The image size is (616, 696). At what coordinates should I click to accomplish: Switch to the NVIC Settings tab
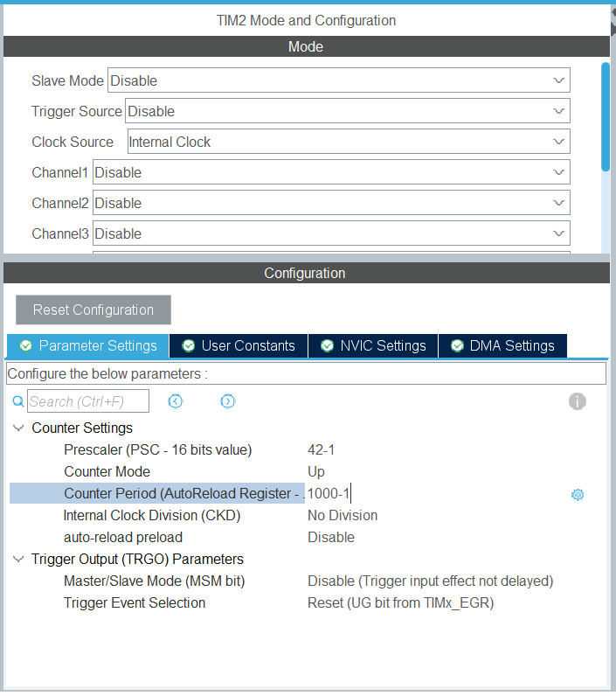(x=373, y=345)
